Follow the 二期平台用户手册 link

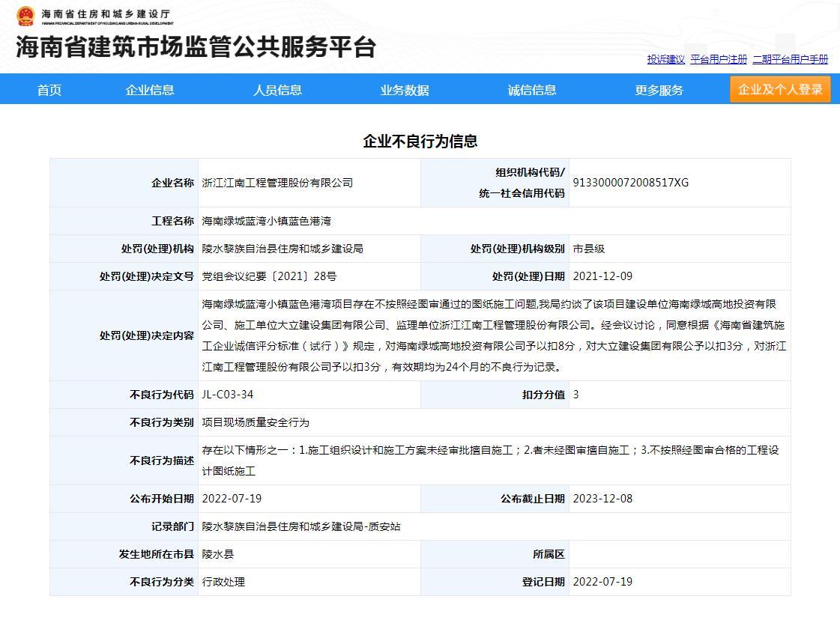[x=791, y=59]
